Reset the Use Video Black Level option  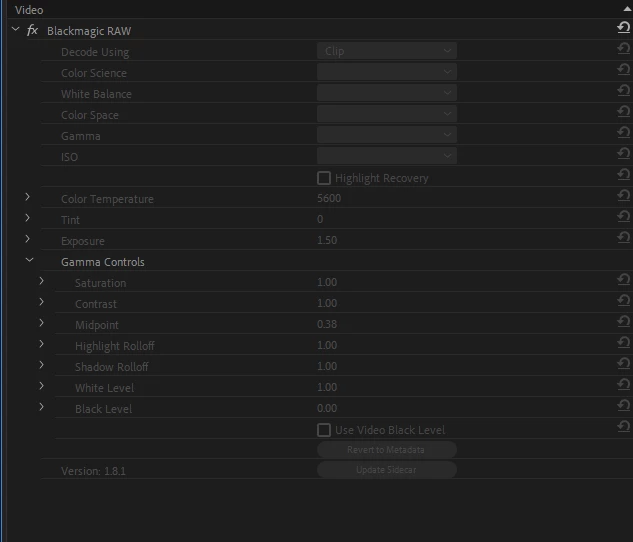pyautogui.click(x=623, y=426)
